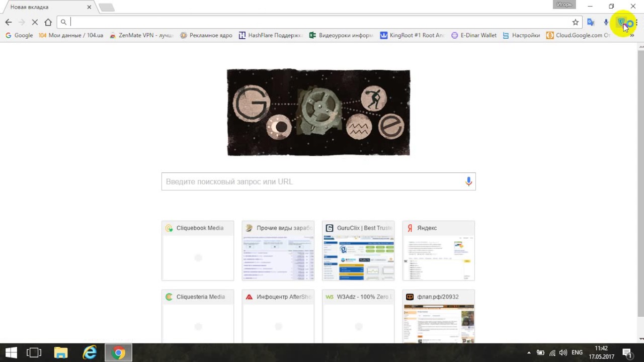Open the green shield VPN extension

pyautogui.click(x=622, y=22)
